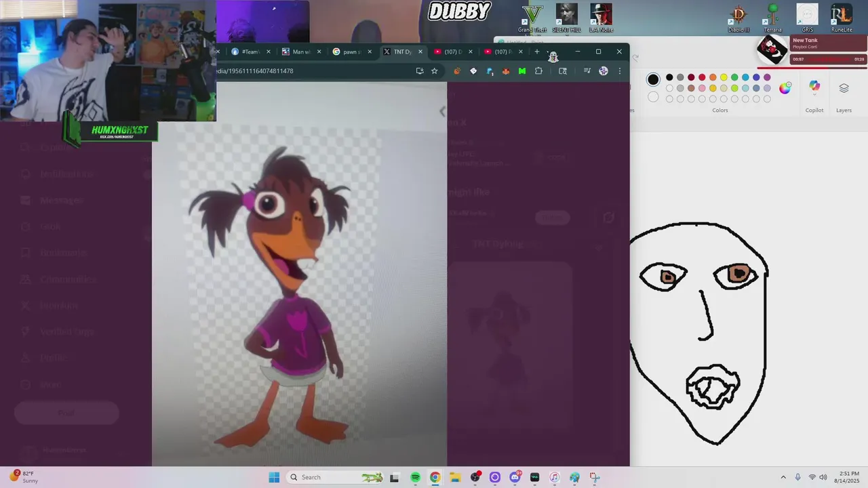The image size is (868, 488).
Task: Open the L.A. Noire desktop shortcut
Action: point(601,18)
